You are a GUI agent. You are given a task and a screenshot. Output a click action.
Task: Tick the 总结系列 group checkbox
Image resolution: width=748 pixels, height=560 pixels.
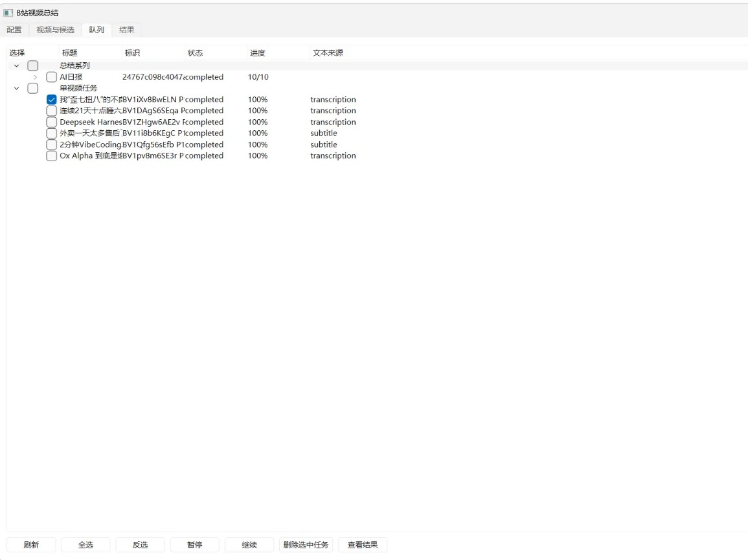click(x=33, y=66)
